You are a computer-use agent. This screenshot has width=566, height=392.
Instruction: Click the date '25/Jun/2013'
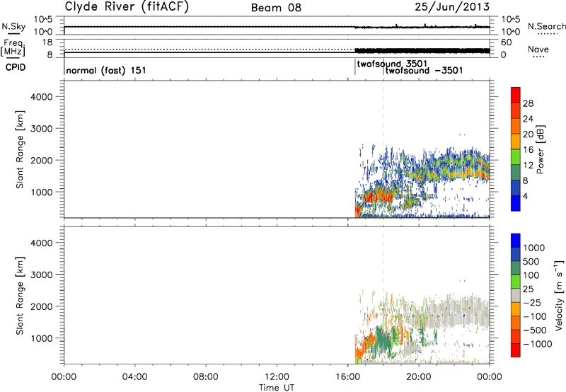click(452, 6)
